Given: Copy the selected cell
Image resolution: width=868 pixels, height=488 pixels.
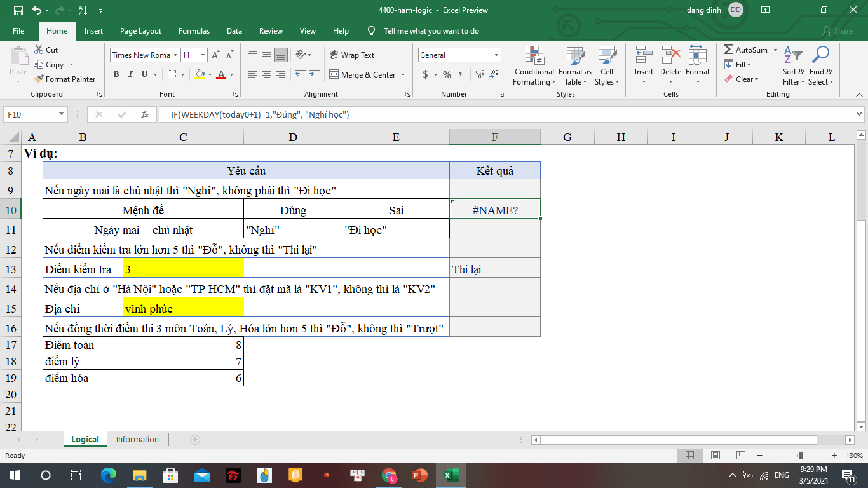Looking at the screenshot, I should pos(50,64).
